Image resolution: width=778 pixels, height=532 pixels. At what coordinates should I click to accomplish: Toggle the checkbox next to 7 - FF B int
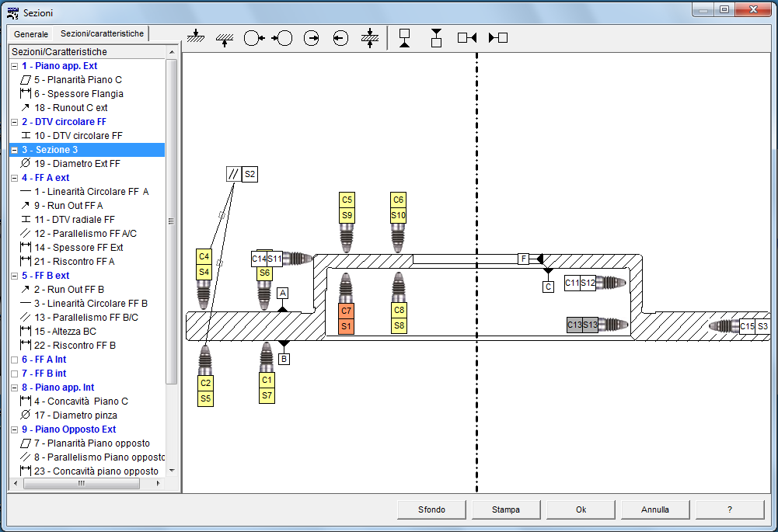click(x=15, y=374)
